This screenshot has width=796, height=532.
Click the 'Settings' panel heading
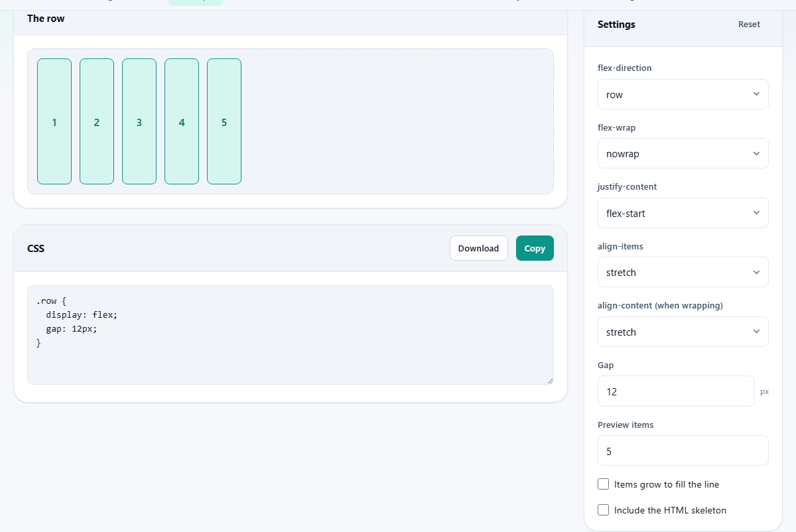[616, 25]
